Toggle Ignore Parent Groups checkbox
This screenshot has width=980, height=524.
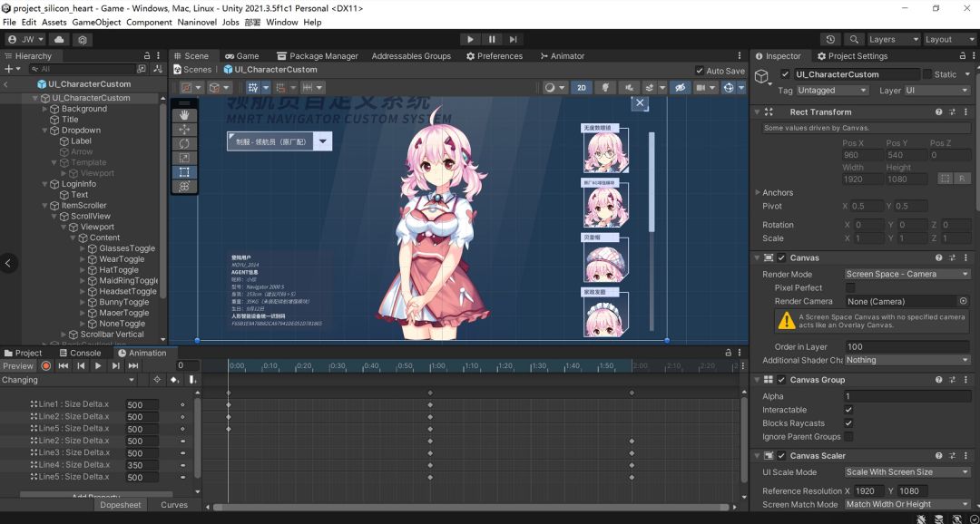click(848, 437)
